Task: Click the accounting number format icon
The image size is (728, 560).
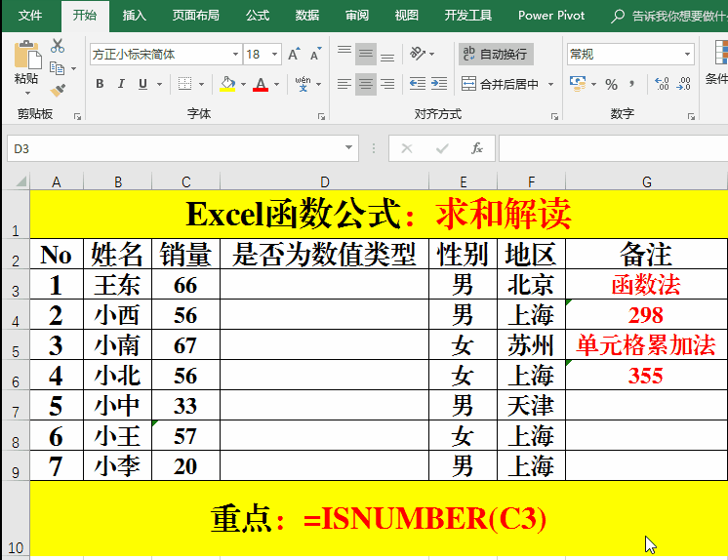Action: point(578,84)
